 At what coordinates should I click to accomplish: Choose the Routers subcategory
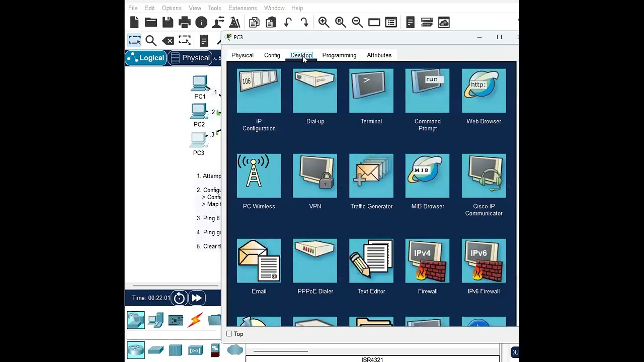(136, 350)
